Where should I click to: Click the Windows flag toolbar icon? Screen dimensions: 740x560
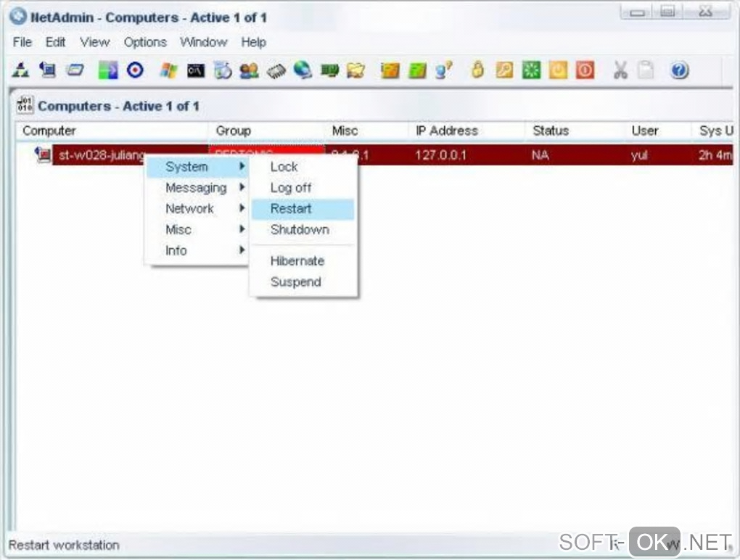click(168, 70)
